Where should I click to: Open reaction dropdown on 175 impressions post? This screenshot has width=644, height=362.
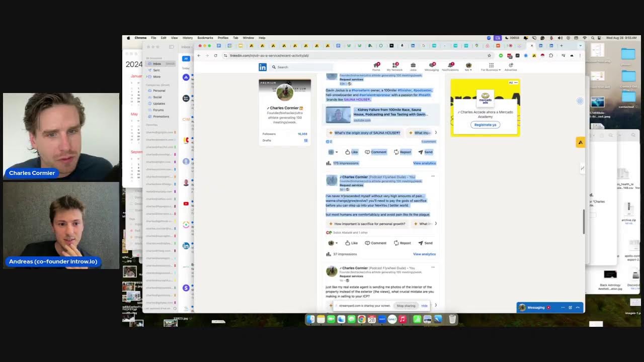tap(333, 152)
